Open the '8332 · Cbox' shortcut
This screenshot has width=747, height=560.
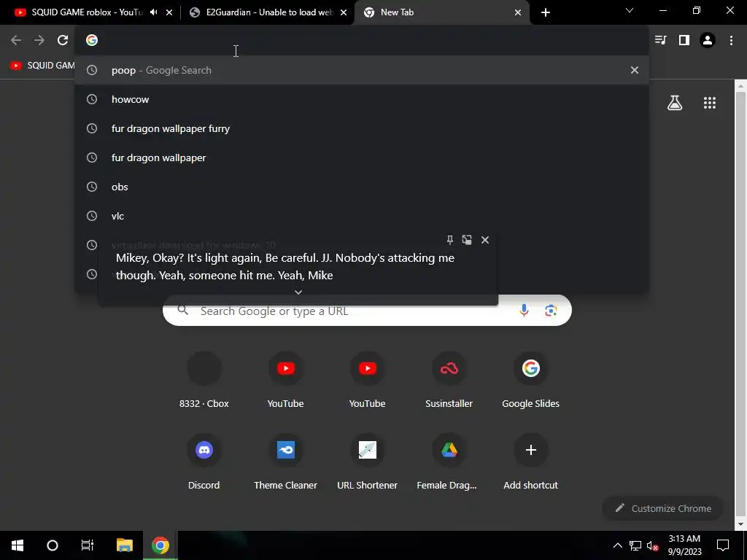pyautogui.click(x=204, y=381)
